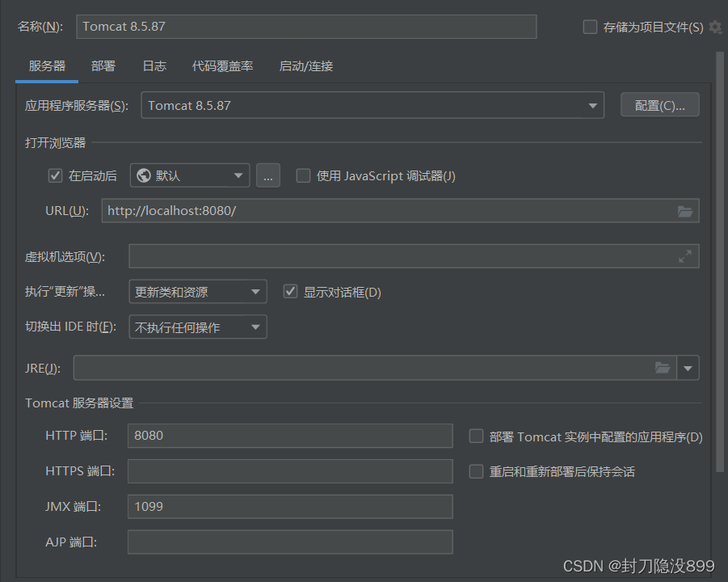
Task: Check 部署 Tomcat 实例中配置的应用程序 option
Action: point(477,436)
